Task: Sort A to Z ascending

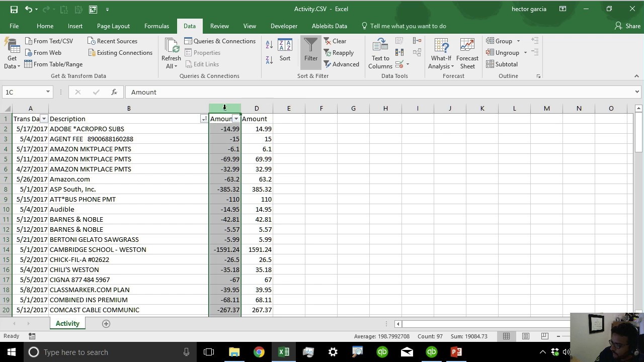Action: 269,45
